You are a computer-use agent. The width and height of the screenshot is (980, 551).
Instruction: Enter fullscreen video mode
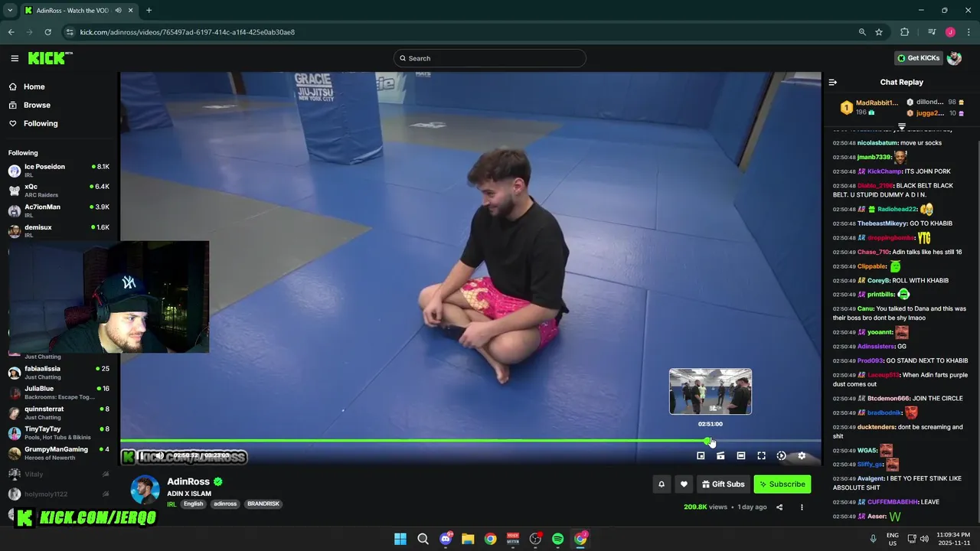[761, 456]
